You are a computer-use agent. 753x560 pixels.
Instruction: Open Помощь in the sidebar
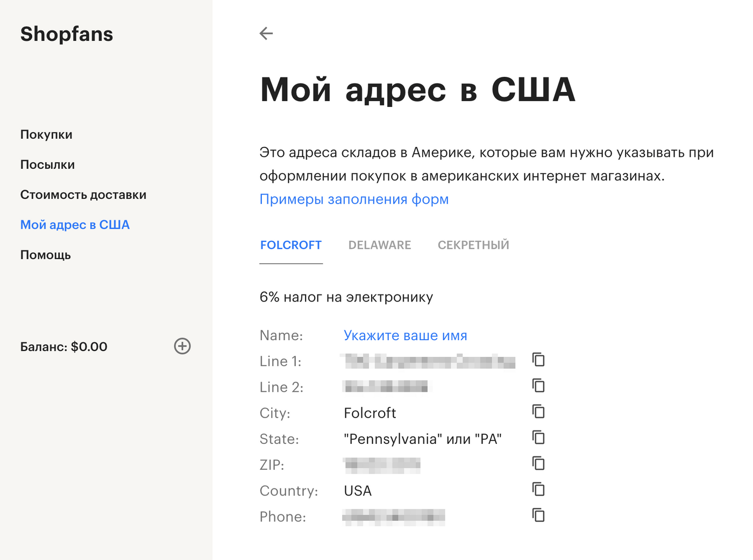click(46, 255)
